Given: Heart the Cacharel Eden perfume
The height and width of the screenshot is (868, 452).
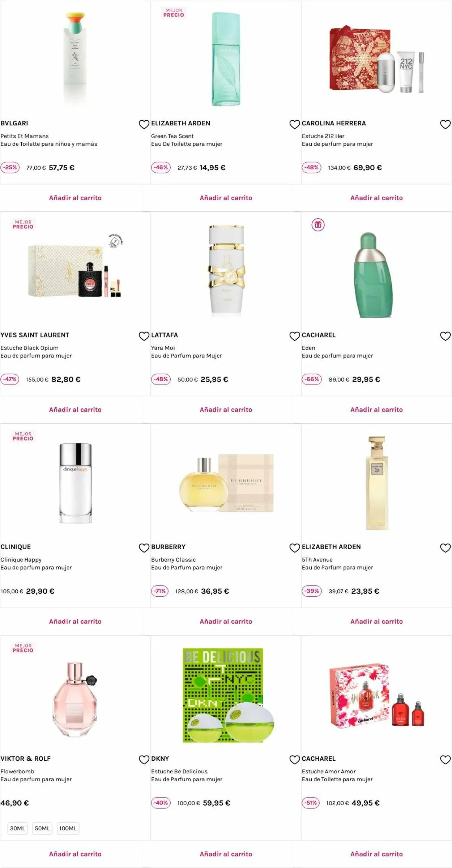Looking at the screenshot, I should 445,336.
